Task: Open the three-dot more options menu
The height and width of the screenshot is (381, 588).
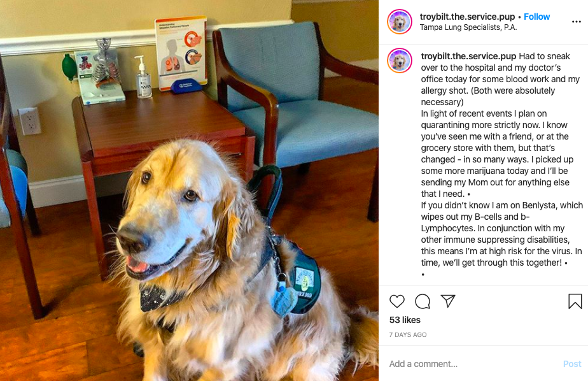Action: [577, 22]
